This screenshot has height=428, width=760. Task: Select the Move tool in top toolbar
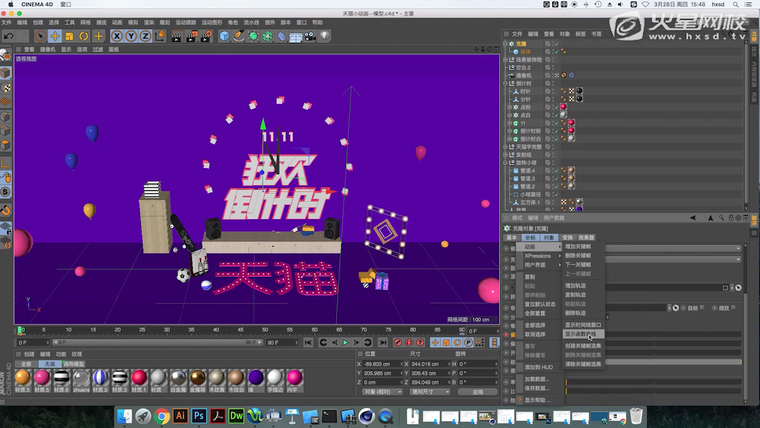point(56,37)
